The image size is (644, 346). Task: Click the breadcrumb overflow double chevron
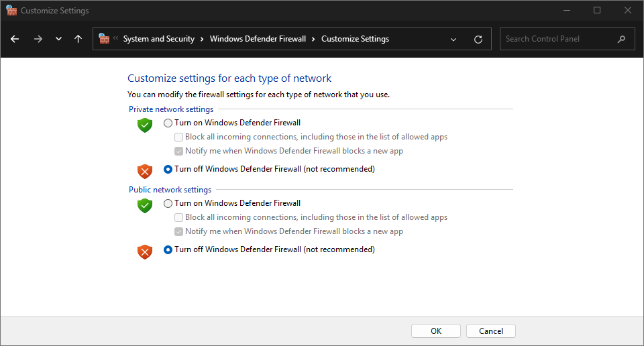click(x=115, y=38)
